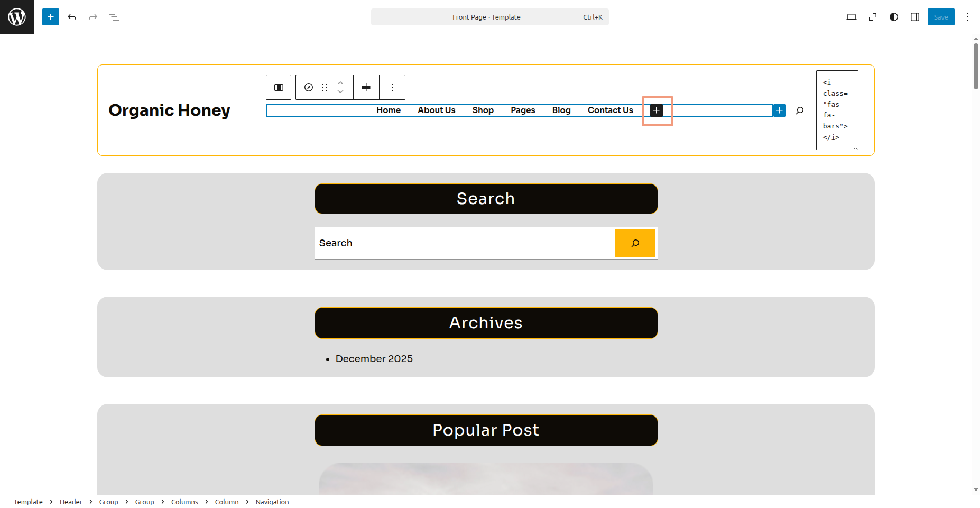Click the header search magnifier icon
The width and height of the screenshot is (980, 508).
[x=800, y=110]
